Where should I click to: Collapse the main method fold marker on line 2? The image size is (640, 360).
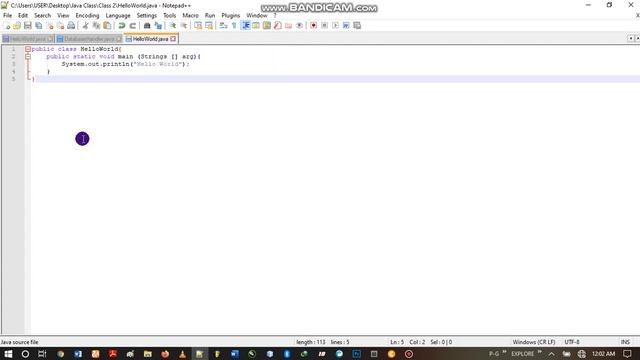point(28,57)
